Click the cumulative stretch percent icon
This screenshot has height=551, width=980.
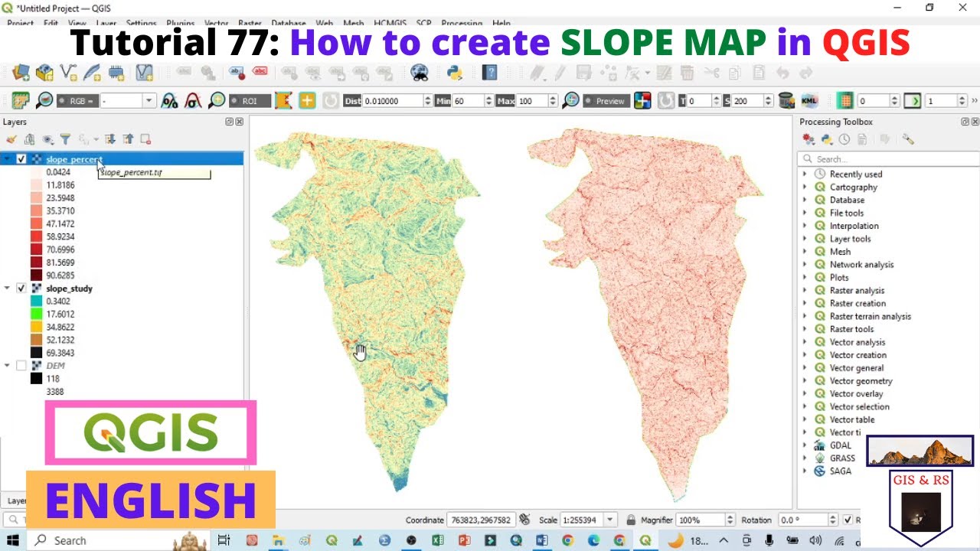169,100
